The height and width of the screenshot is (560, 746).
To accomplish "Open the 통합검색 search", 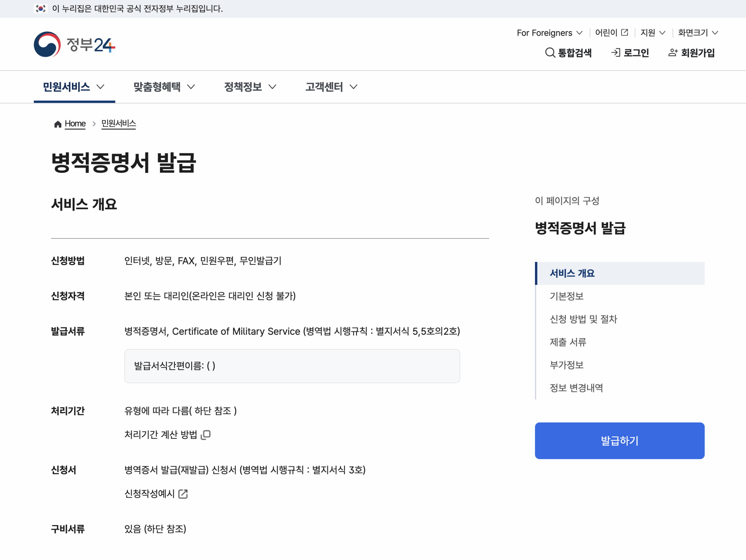I will coord(569,53).
